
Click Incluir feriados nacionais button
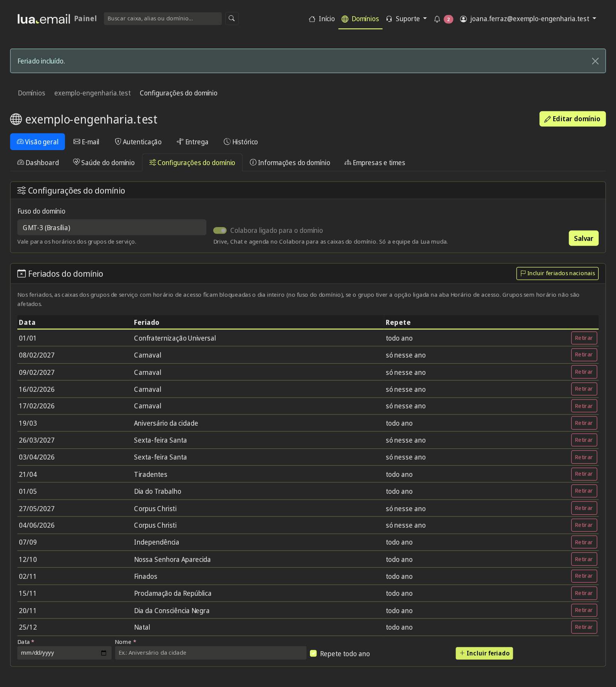tap(557, 274)
